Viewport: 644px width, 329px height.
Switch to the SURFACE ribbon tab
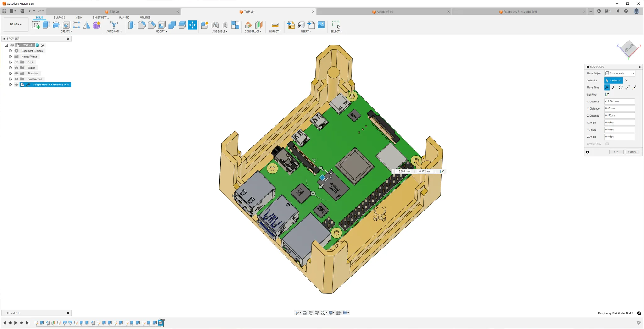tap(59, 18)
